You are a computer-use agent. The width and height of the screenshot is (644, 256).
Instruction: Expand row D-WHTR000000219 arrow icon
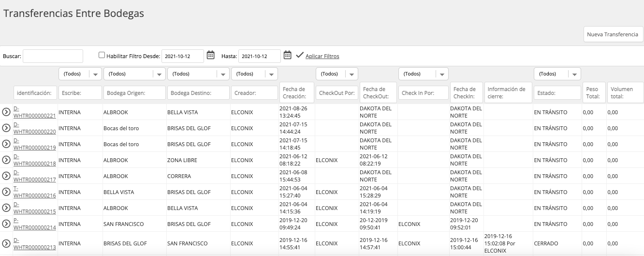(x=6, y=144)
